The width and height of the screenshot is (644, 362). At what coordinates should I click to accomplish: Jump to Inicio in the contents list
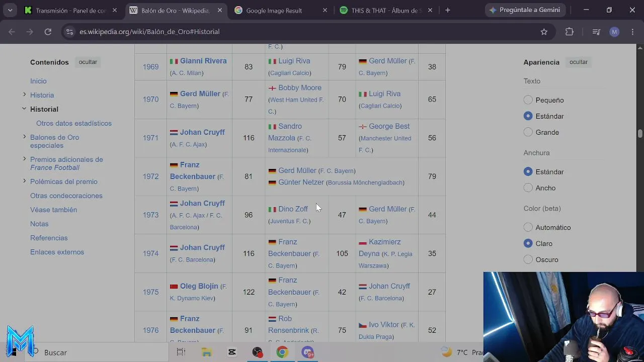pyautogui.click(x=38, y=81)
